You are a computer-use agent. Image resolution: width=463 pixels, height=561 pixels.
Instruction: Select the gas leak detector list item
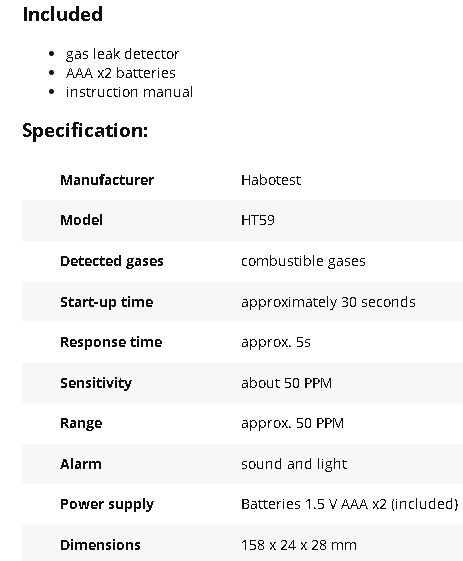pyautogui.click(x=122, y=54)
